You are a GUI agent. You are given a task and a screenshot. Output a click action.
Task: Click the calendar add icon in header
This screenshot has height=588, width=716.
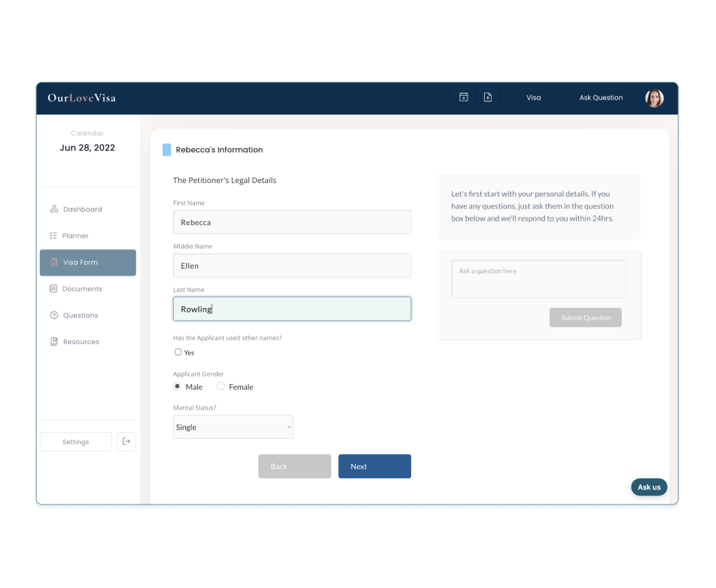[464, 97]
